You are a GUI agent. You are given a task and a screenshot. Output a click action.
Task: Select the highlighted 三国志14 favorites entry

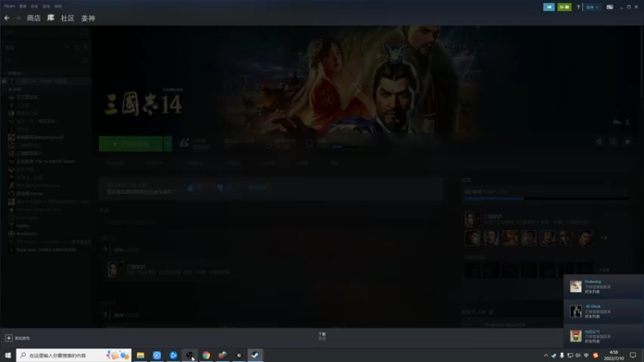point(46,81)
